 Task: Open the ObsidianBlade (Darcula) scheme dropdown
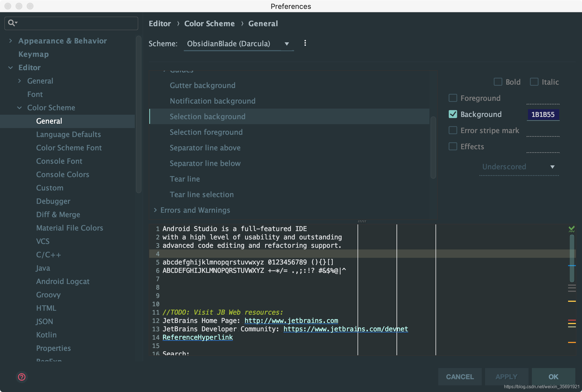pyautogui.click(x=238, y=44)
